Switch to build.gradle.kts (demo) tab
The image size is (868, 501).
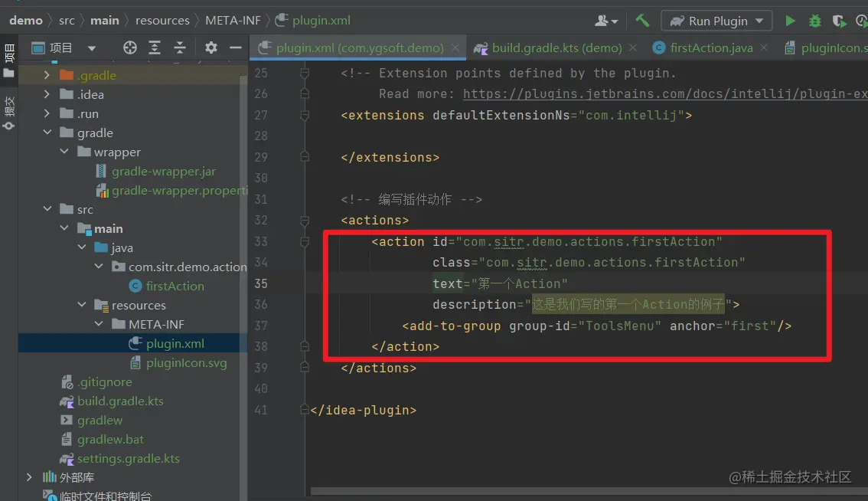556,47
